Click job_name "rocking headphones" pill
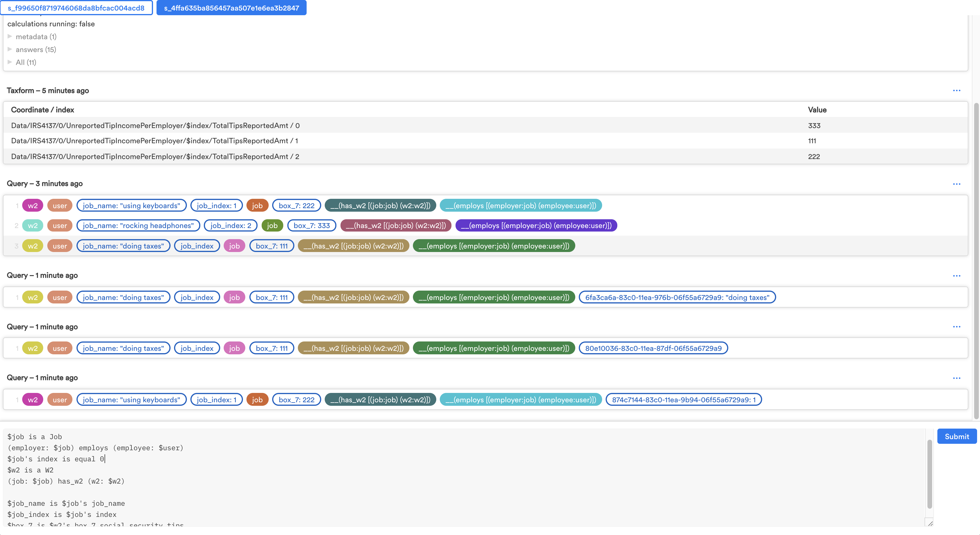Image resolution: width=980 pixels, height=535 pixels. tap(138, 225)
